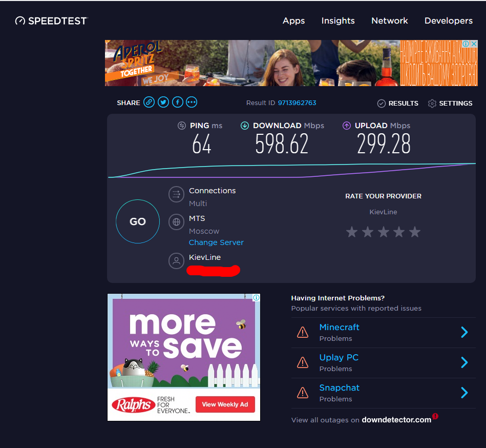This screenshot has width=486, height=448.
Task: Close the Aperol banner ad
Action: tap(474, 44)
